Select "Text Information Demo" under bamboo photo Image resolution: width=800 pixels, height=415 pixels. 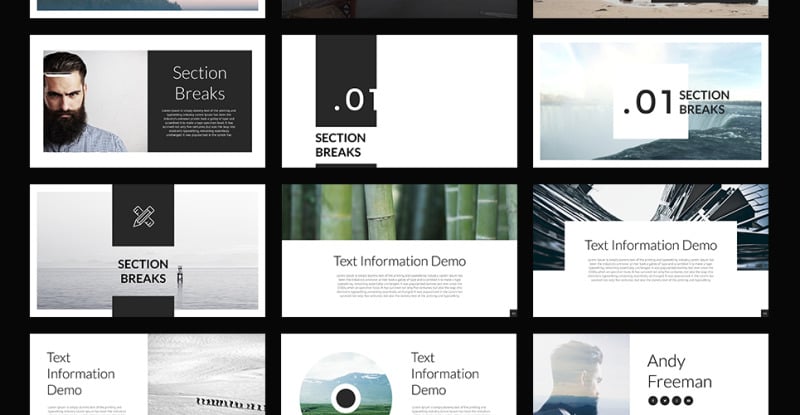pos(399,261)
